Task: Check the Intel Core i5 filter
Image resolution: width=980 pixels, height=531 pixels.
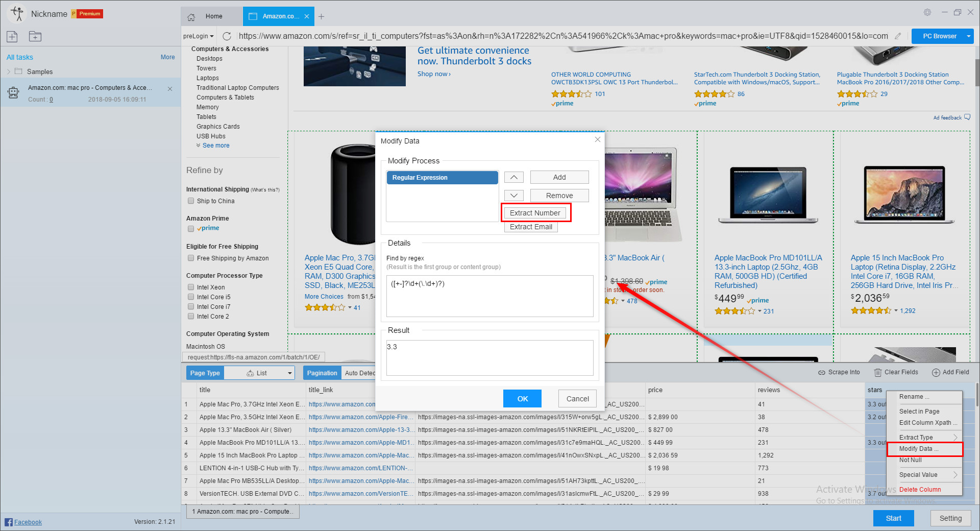Action: (x=191, y=297)
